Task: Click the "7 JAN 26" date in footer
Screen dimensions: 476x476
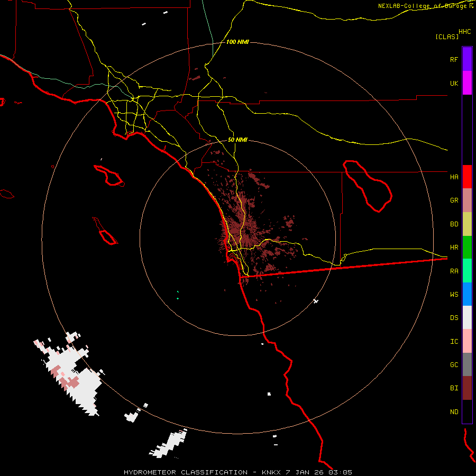Action: pos(305,472)
